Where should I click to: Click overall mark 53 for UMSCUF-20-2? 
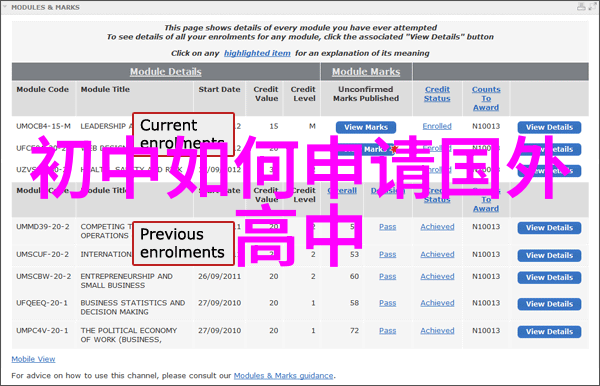coord(354,254)
